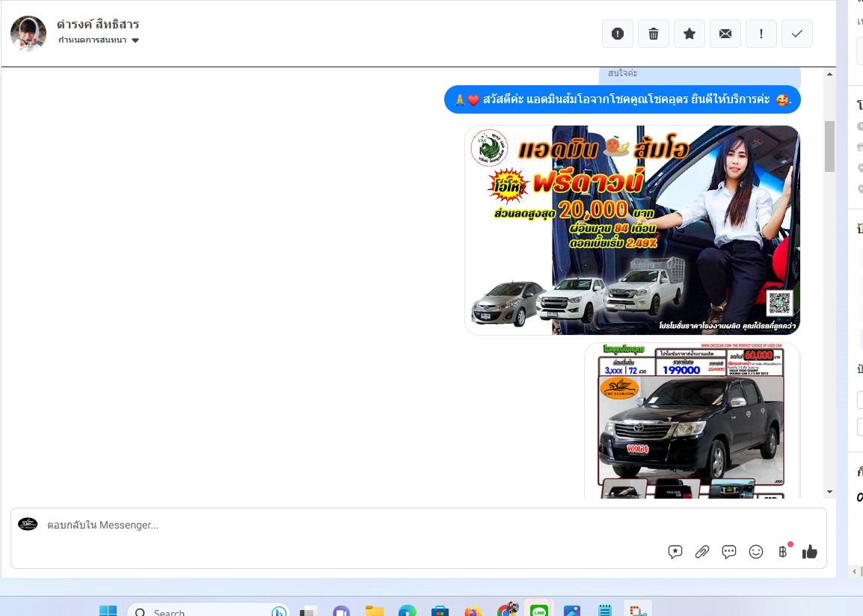Open LINE app from the taskbar
The width and height of the screenshot is (863, 616).
point(538,611)
